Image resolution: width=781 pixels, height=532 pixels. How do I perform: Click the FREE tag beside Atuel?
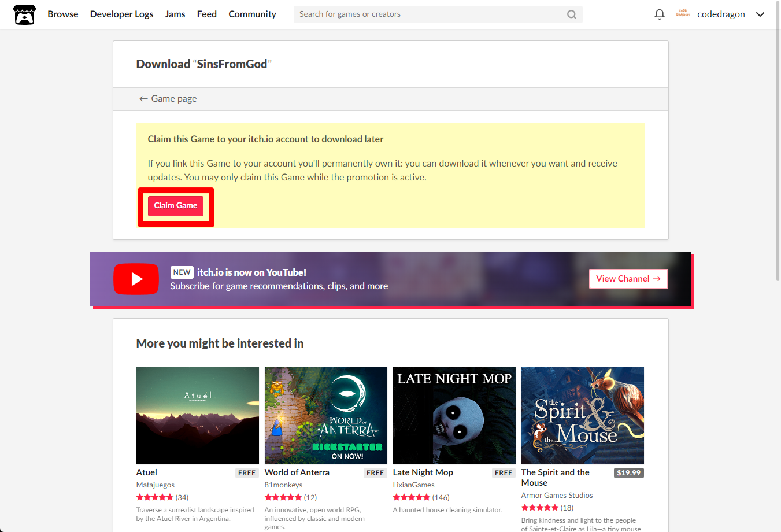[247, 473]
